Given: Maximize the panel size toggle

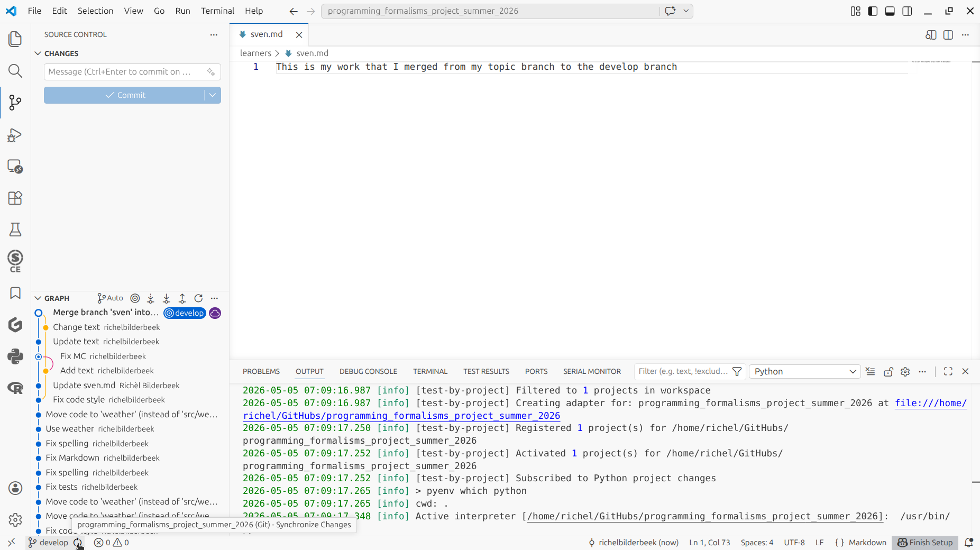Looking at the screenshot, I should 948,372.
